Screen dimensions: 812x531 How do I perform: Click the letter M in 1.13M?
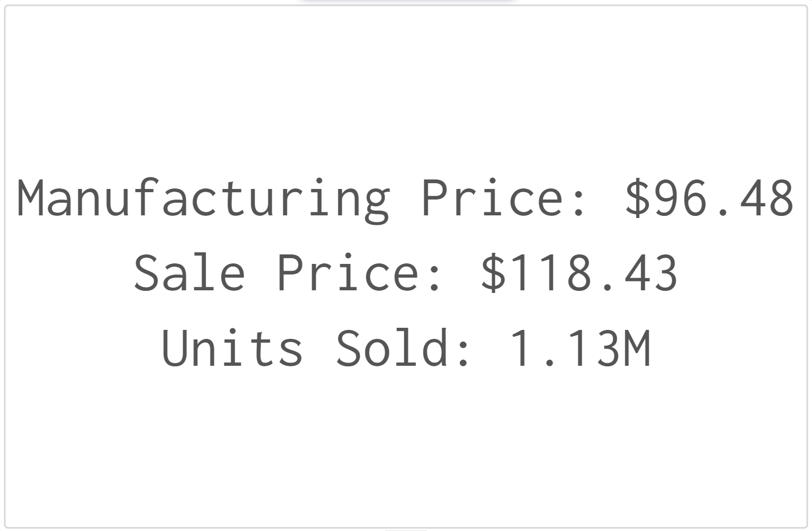tap(637, 348)
